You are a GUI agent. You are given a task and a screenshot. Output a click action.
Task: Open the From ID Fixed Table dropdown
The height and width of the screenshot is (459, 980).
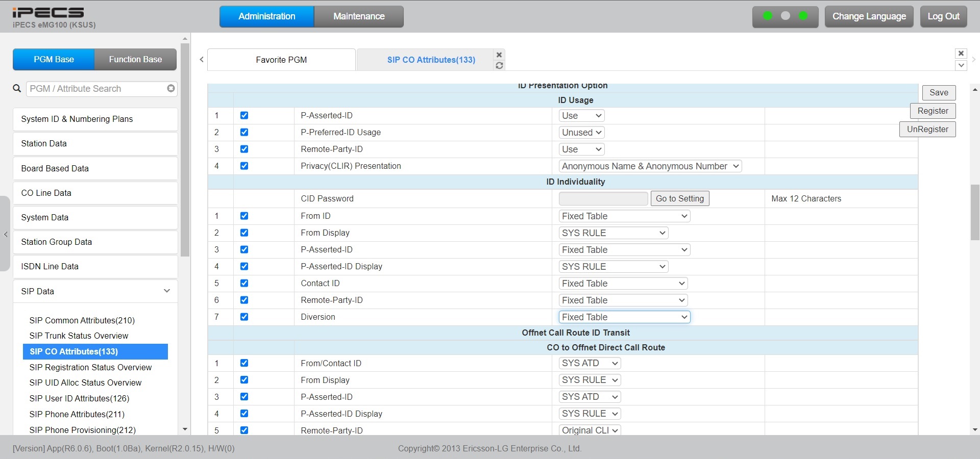point(624,216)
